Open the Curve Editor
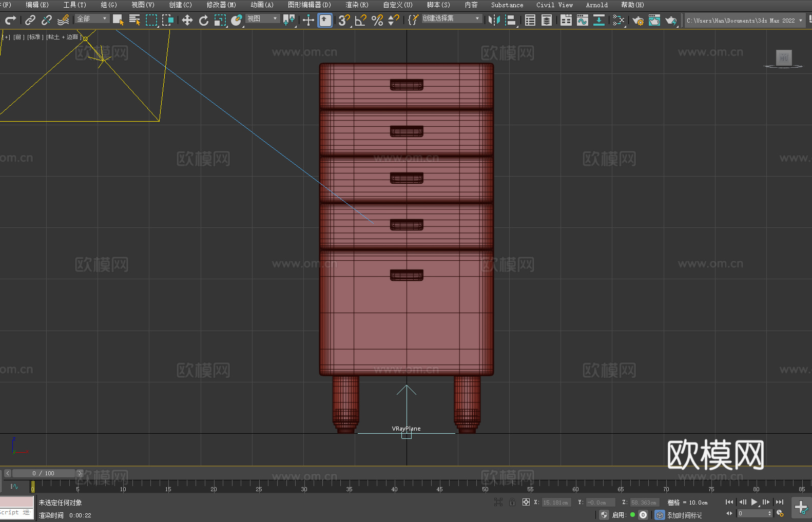 pos(583,20)
